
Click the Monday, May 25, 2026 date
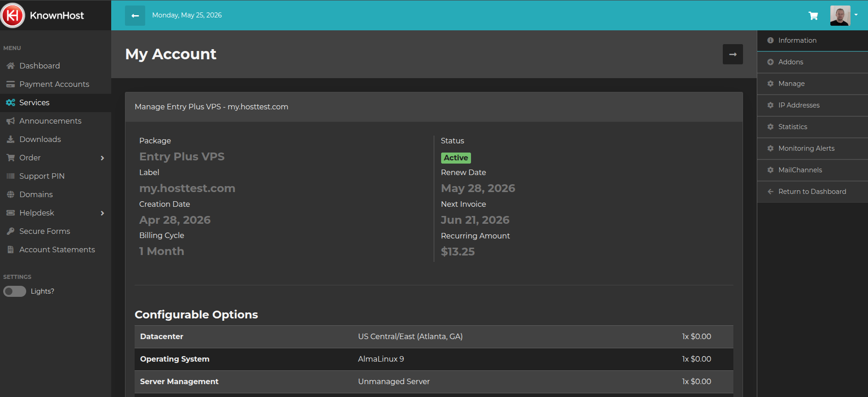tap(187, 15)
